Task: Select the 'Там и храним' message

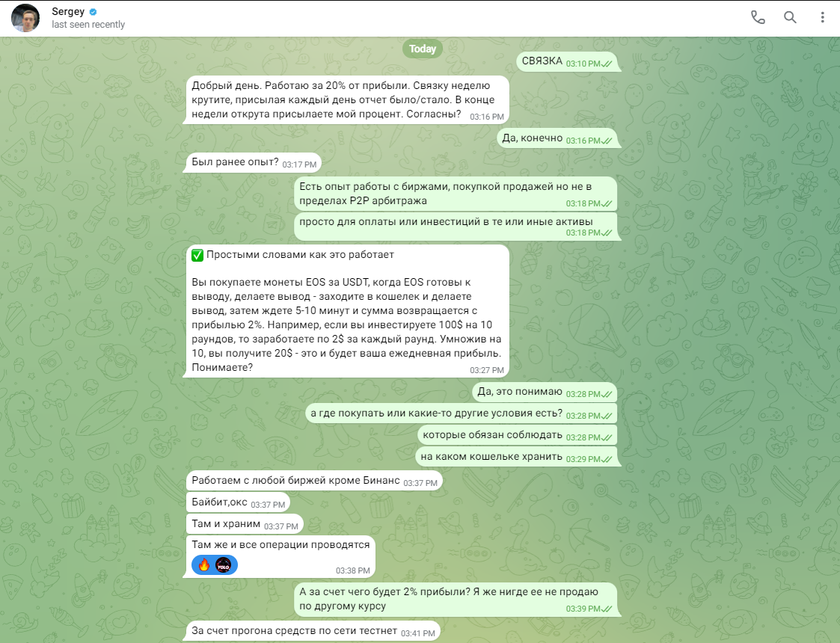Action: (244, 524)
